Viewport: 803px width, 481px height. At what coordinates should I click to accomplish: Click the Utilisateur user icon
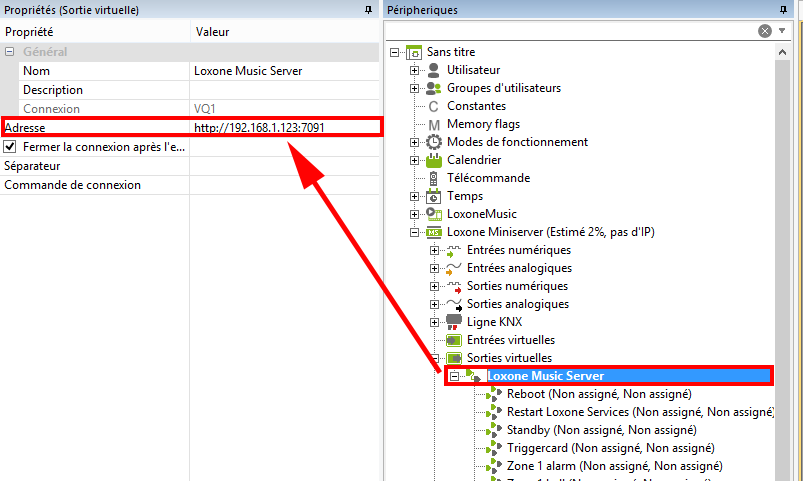click(434, 70)
